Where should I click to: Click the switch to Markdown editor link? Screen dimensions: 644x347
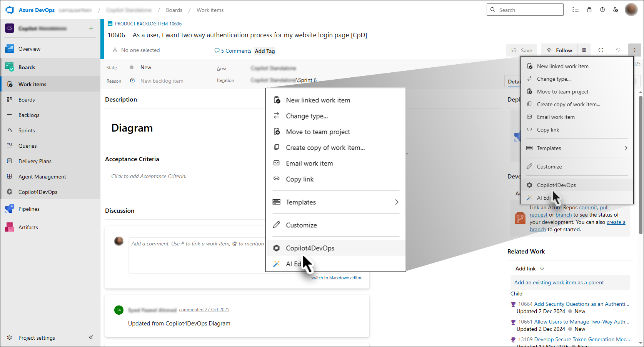336,278
